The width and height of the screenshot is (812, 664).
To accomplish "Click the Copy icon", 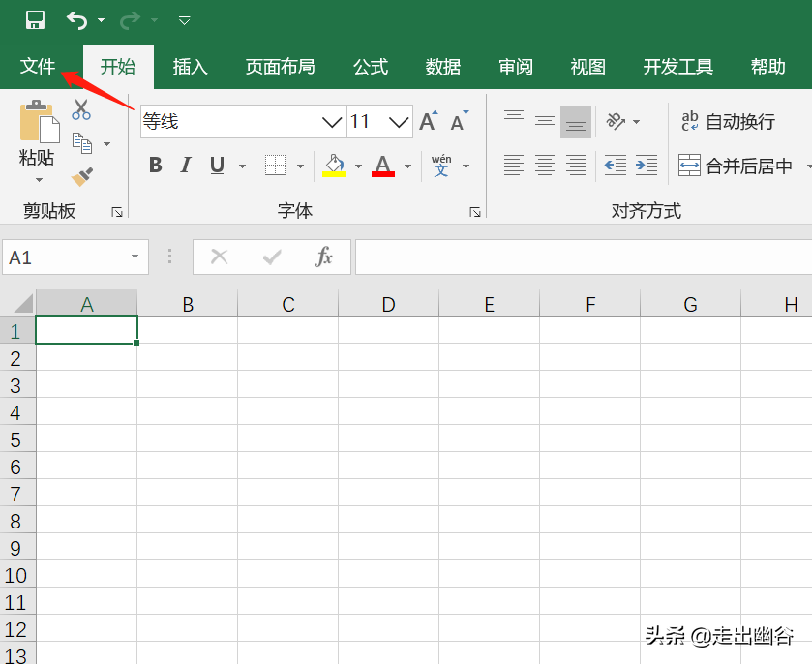I will click(82, 143).
